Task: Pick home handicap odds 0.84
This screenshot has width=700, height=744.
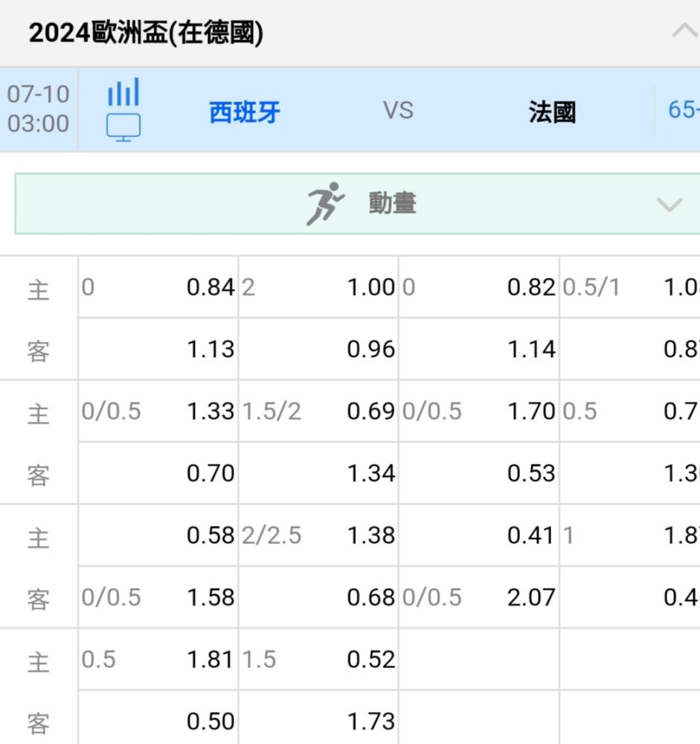Action: [x=211, y=288]
